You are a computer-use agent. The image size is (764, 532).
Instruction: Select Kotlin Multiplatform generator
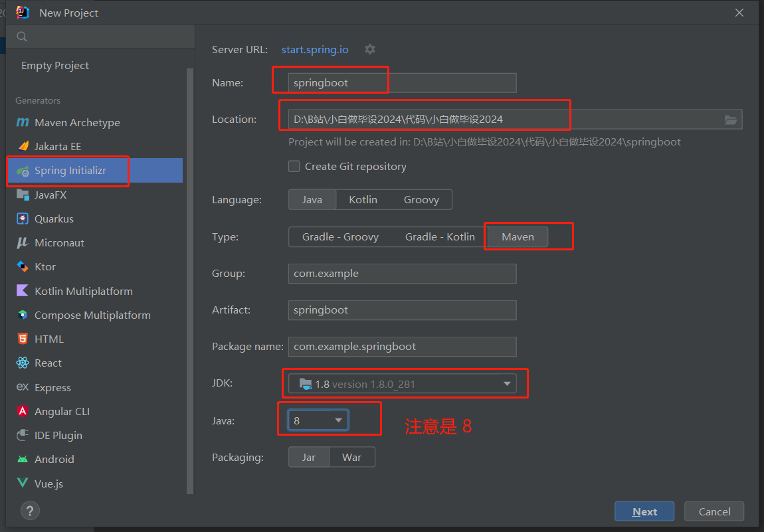pyautogui.click(x=83, y=291)
